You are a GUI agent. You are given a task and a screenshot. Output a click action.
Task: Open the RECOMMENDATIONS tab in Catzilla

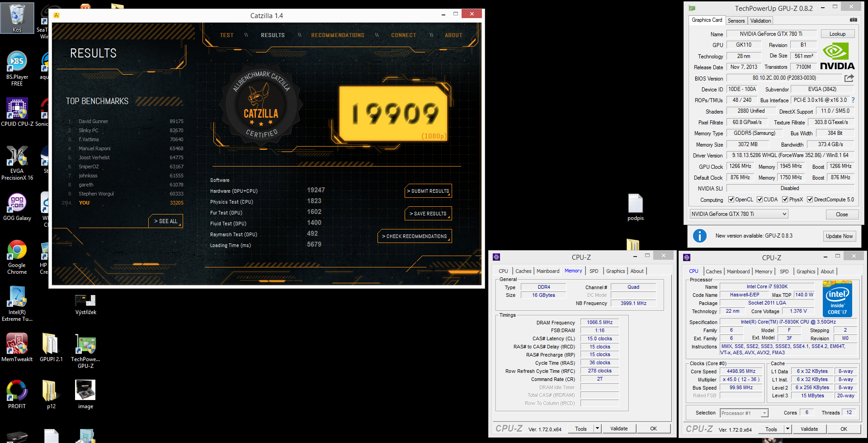click(337, 35)
